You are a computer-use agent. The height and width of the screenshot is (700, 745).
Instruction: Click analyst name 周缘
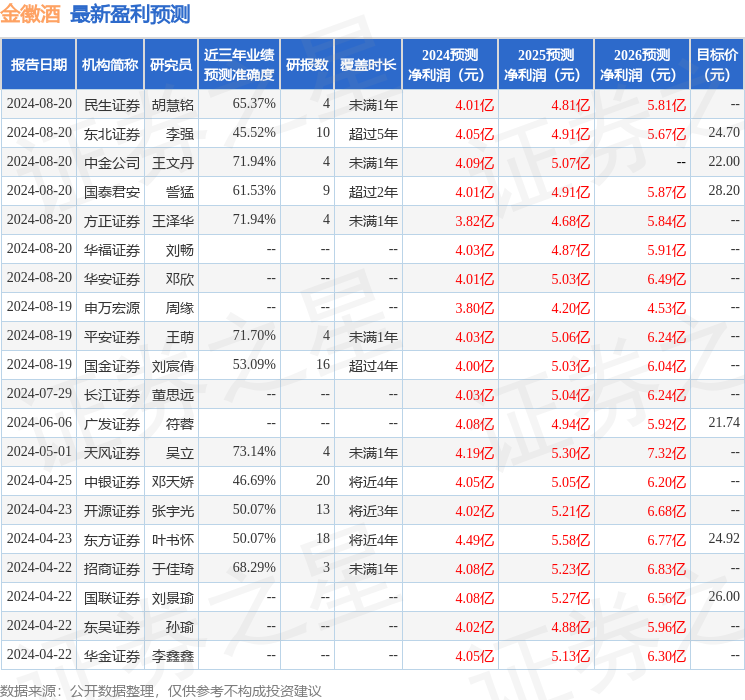click(x=180, y=308)
